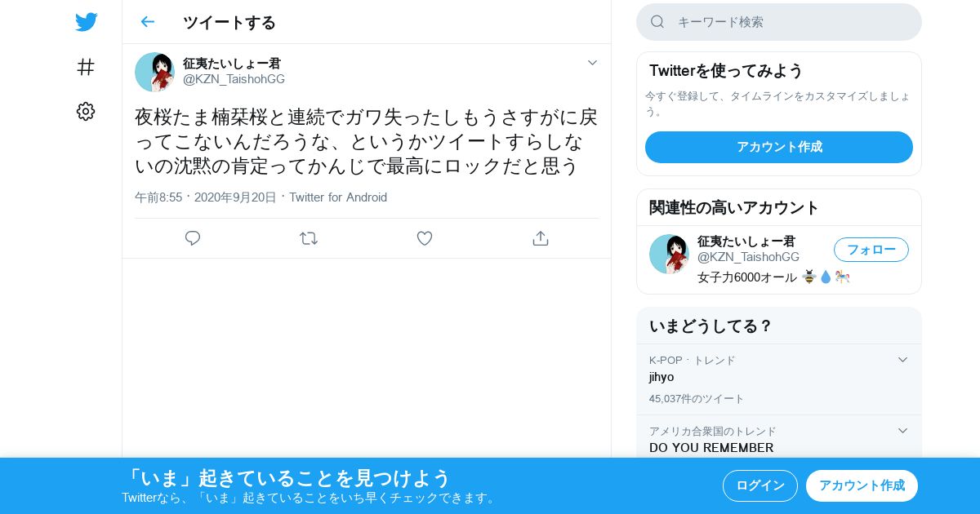Expand options for the jihyo trend
This screenshot has height=514, width=980.
point(902,360)
